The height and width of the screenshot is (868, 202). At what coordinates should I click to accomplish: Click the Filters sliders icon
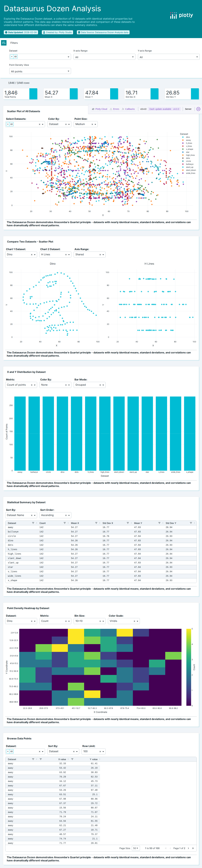point(4,43)
